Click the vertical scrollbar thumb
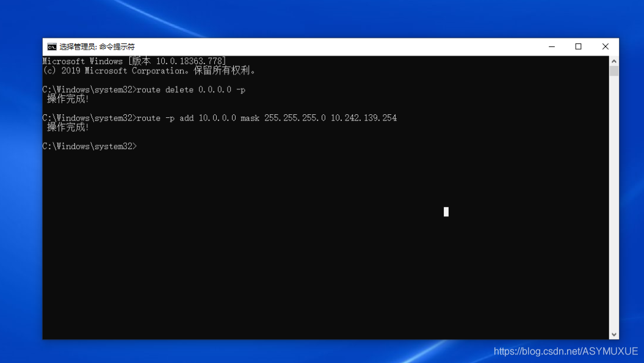Image resolution: width=644 pixels, height=363 pixels. [x=614, y=71]
